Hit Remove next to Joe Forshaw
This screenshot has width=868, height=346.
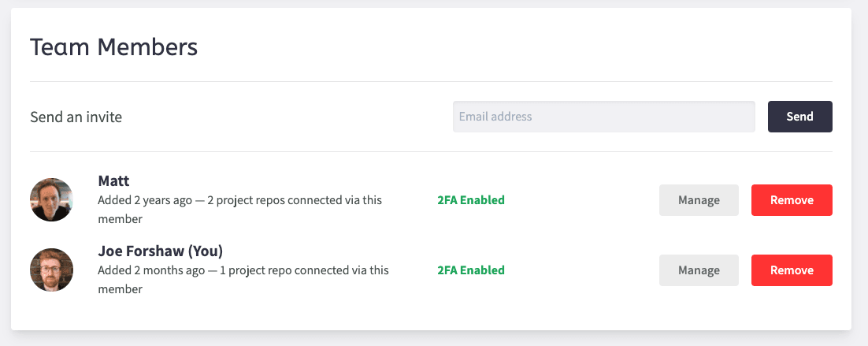(x=792, y=270)
